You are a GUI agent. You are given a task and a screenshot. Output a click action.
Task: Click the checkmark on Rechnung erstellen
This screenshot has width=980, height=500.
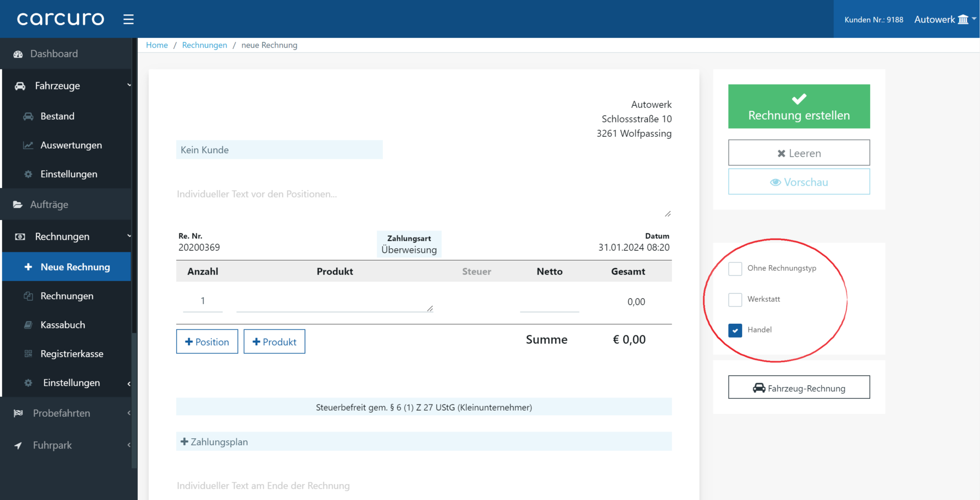click(799, 99)
